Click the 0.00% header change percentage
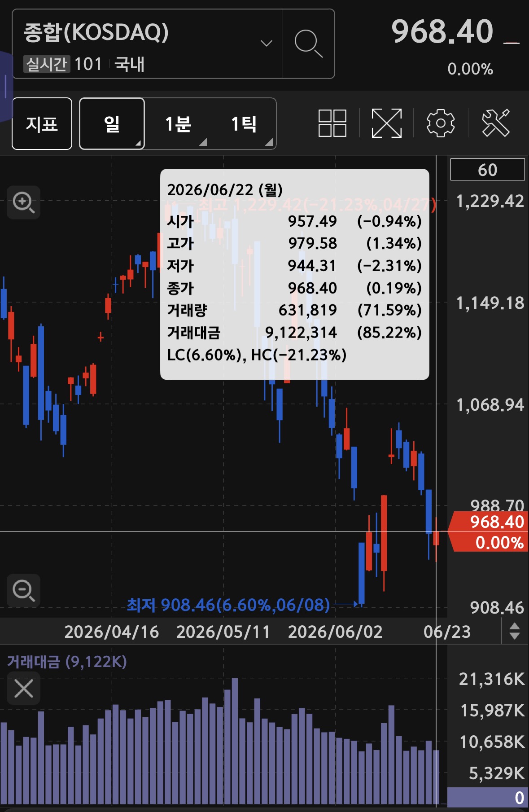Viewport: 529px width, 812px height. pyautogui.click(x=470, y=69)
